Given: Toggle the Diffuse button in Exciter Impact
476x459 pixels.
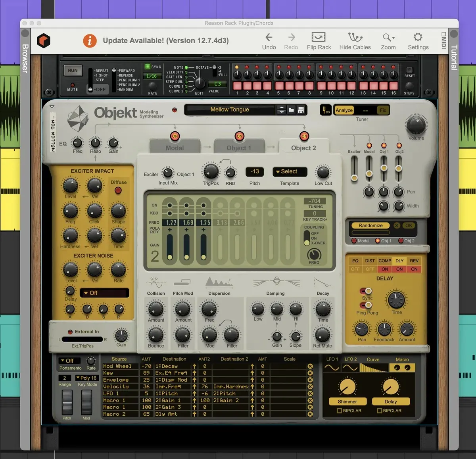Looking at the screenshot, I should 118,190.
